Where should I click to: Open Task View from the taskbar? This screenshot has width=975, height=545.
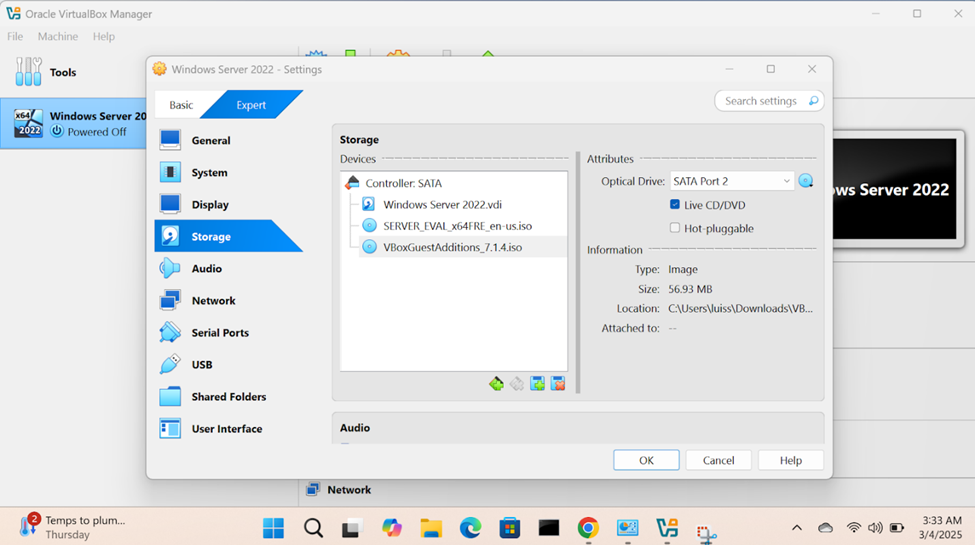point(353,528)
